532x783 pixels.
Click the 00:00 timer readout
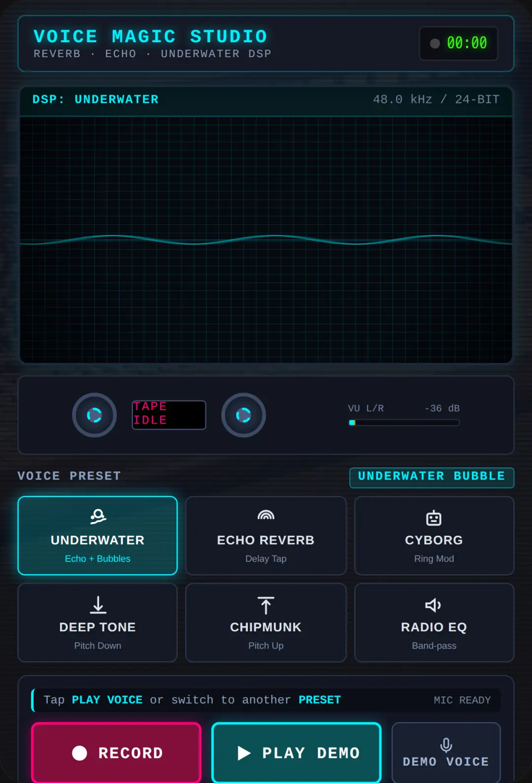[466, 43]
